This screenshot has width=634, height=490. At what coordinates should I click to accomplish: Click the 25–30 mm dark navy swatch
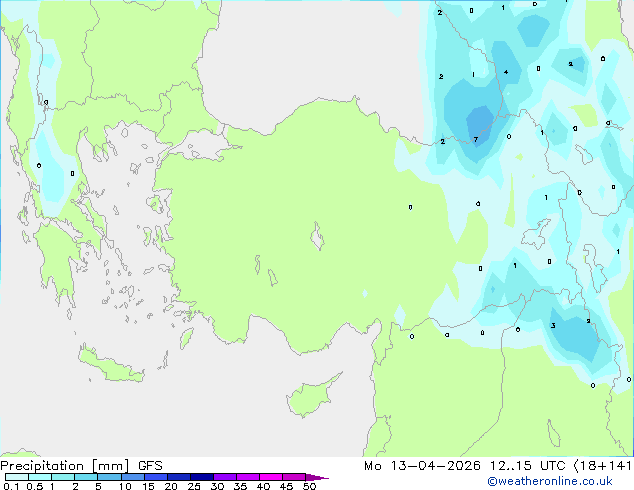click(201, 477)
